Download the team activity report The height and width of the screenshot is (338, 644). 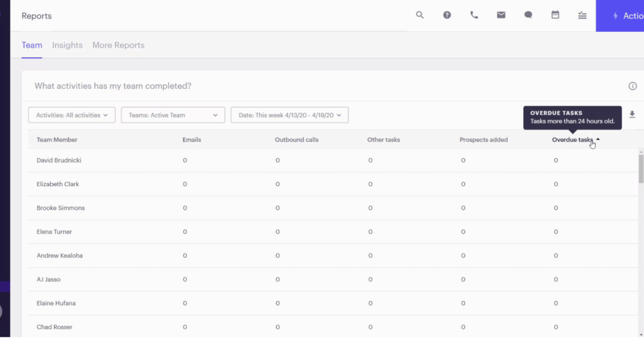[632, 114]
